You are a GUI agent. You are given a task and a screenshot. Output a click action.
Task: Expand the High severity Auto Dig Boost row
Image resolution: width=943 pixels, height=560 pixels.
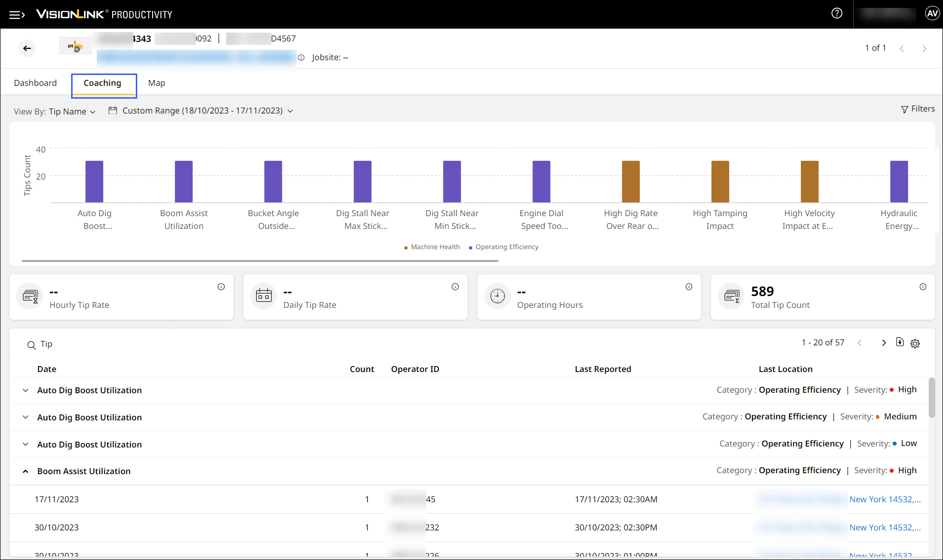(26, 391)
